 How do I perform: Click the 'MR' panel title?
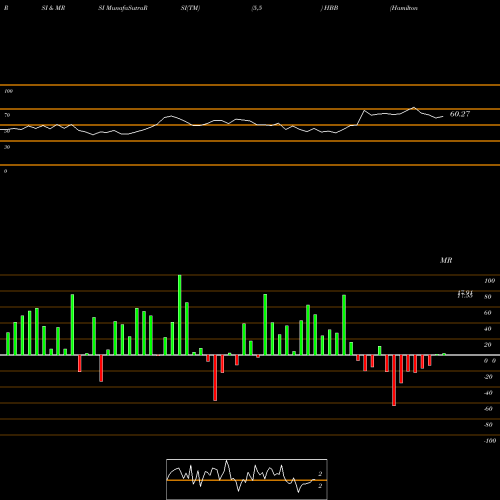tap(446, 260)
